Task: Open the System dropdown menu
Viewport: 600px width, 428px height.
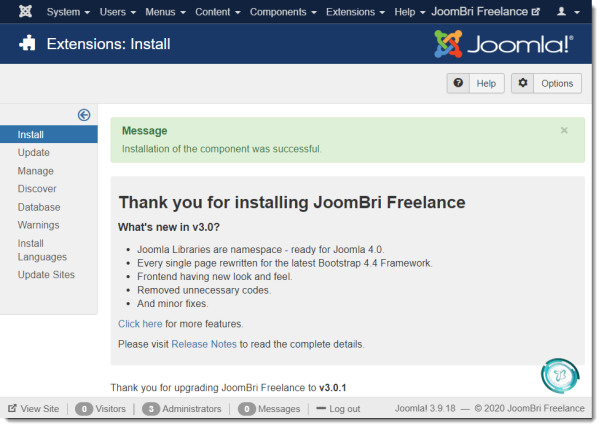Action: (x=68, y=12)
